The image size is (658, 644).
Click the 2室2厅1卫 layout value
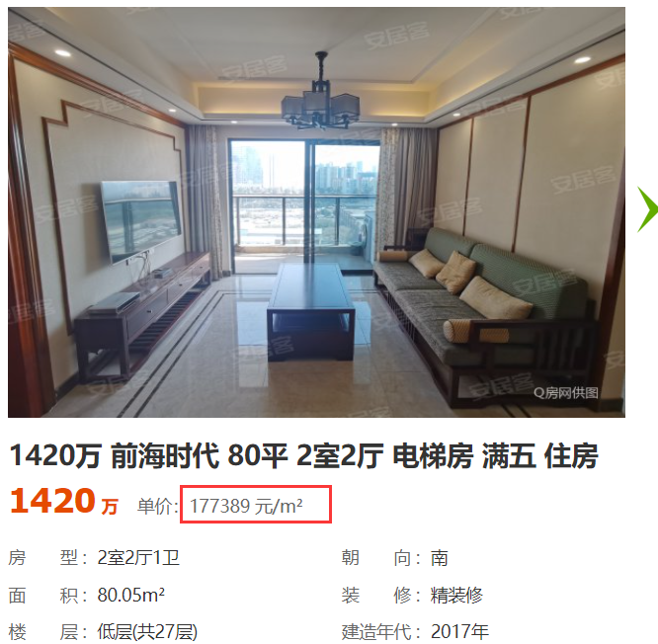[x=138, y=558]
